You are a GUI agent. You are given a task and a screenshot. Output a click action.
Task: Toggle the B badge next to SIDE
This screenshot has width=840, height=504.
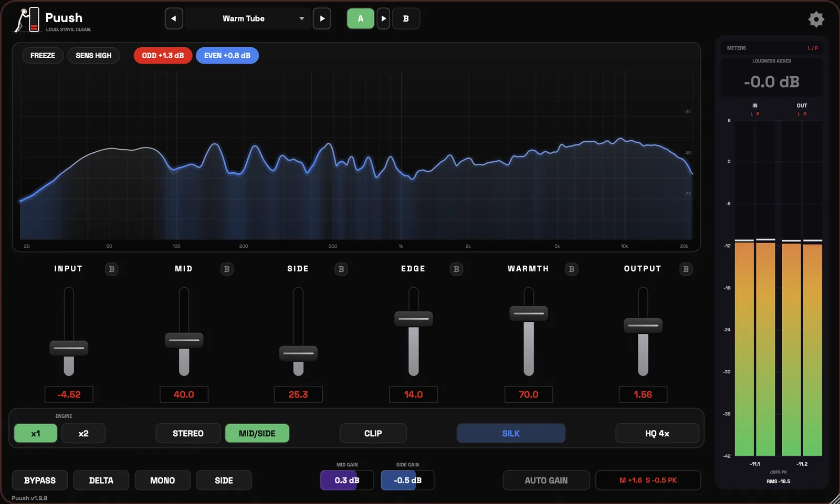341,269
